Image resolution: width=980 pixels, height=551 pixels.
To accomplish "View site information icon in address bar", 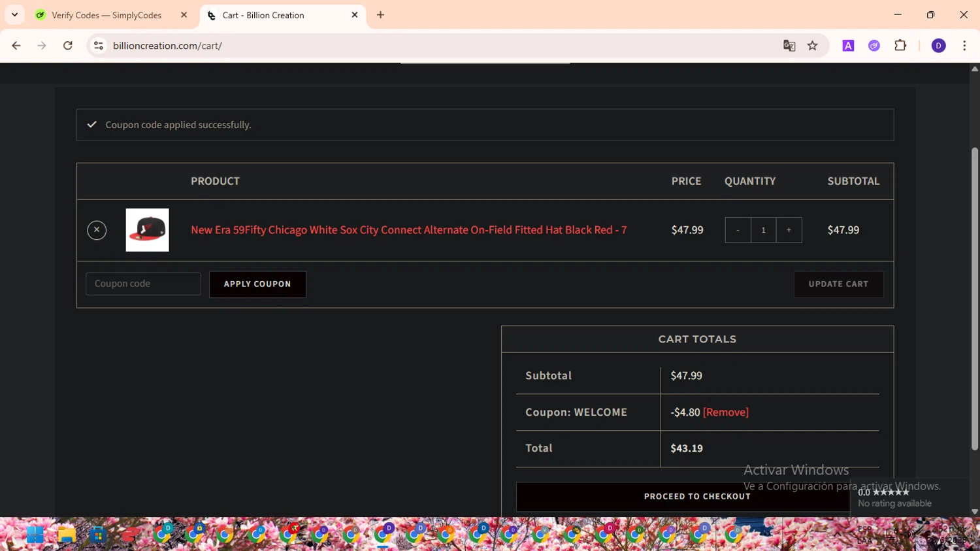I will click(x=99, y=46).
